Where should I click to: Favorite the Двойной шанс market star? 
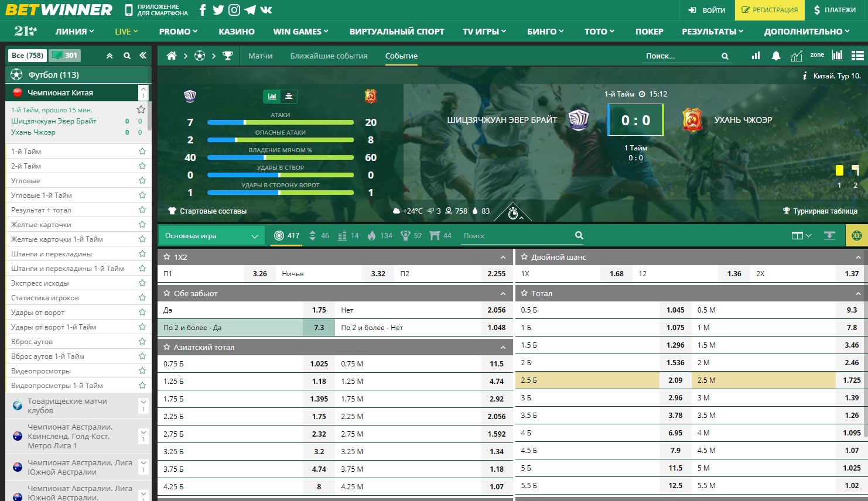pos(524,257)
